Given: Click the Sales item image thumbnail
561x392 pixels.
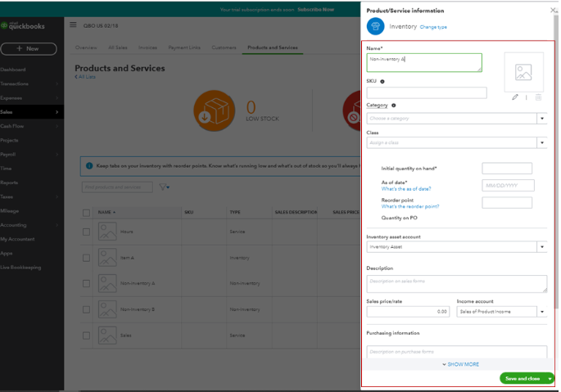Looking at the screenshot, I should pos(107,336).
